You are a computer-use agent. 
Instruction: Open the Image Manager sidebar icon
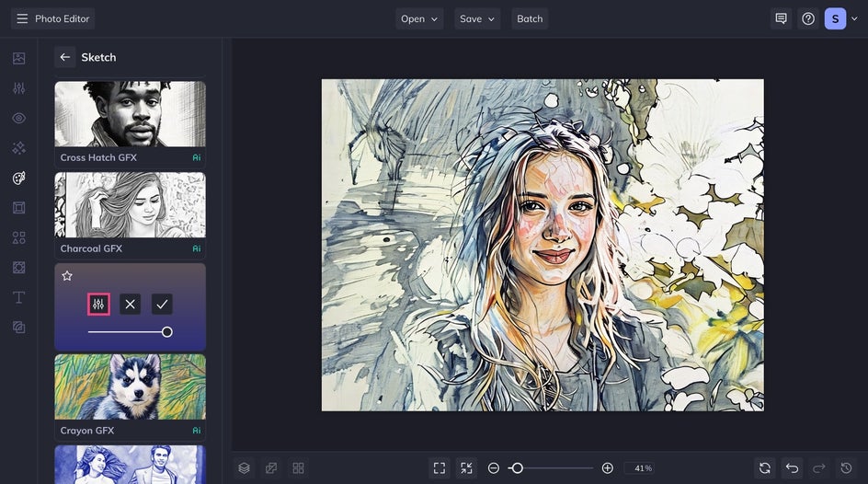[x=18, y=58]
